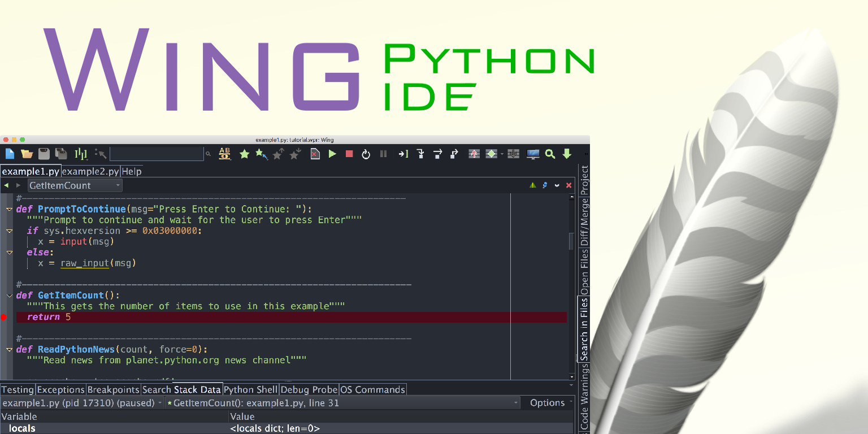Open the Project vertical side tab
Image resolution: width=868 pixels, height=434 pixels.
[584, 180]
